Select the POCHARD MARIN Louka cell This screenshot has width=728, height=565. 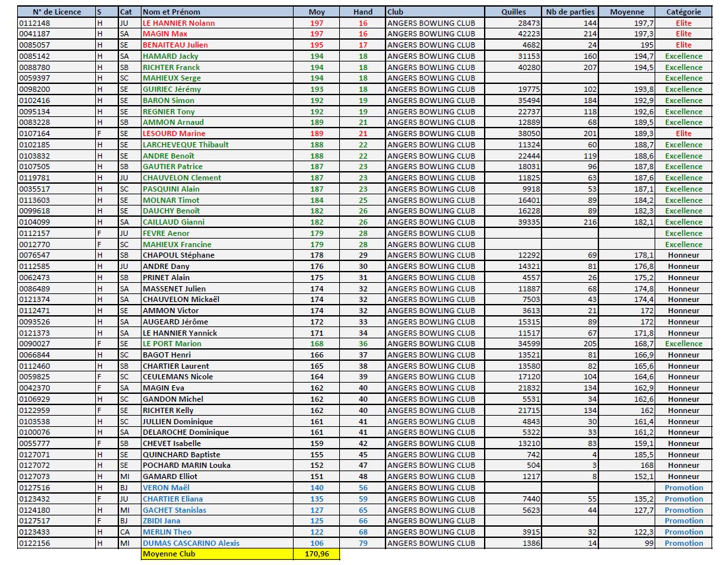coord(186,465)
